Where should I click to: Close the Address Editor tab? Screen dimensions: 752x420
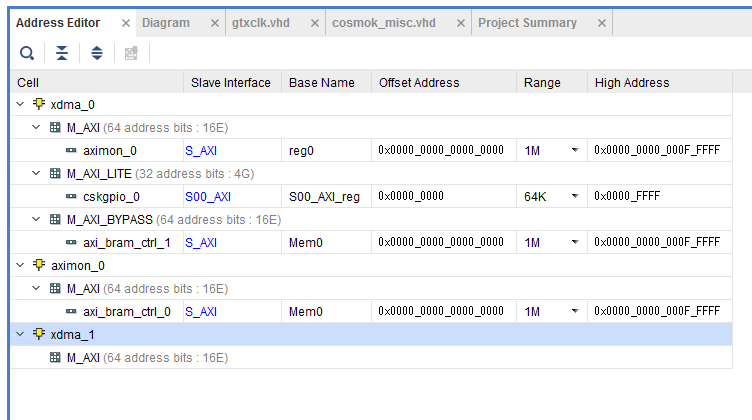(x=125, y=23)
